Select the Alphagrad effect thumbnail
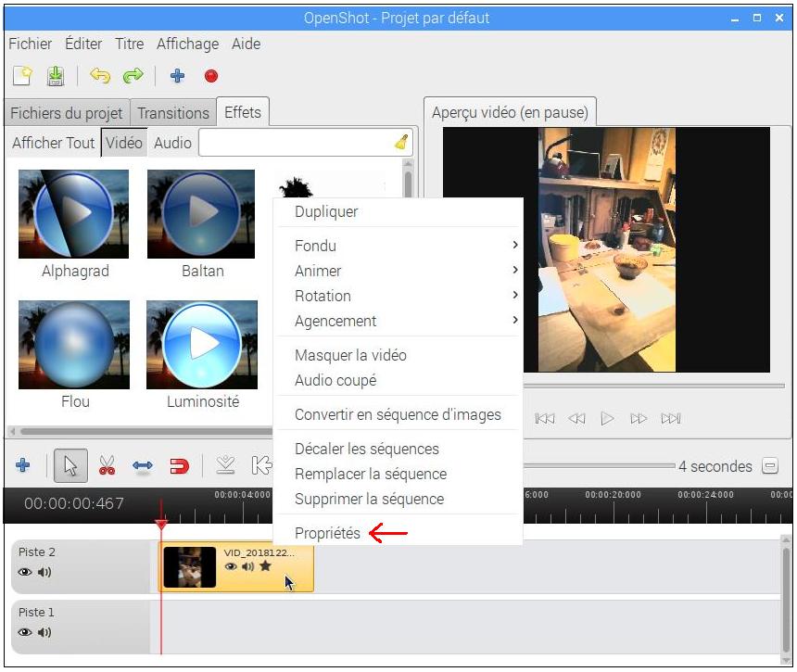 (74, 214)
